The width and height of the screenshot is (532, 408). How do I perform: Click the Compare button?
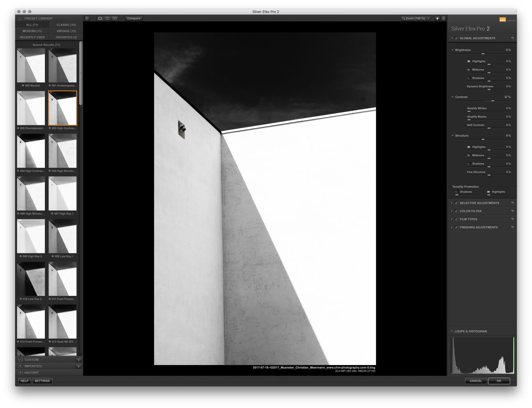tap(134, 18)
